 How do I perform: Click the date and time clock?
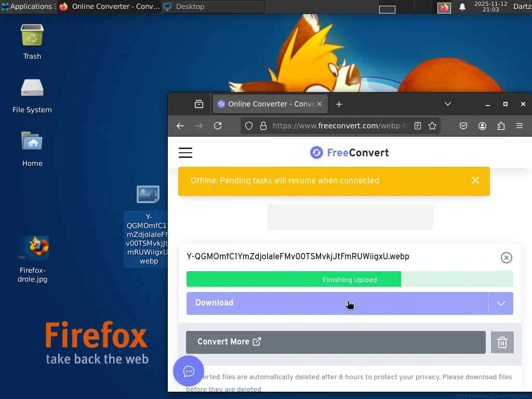490,6
